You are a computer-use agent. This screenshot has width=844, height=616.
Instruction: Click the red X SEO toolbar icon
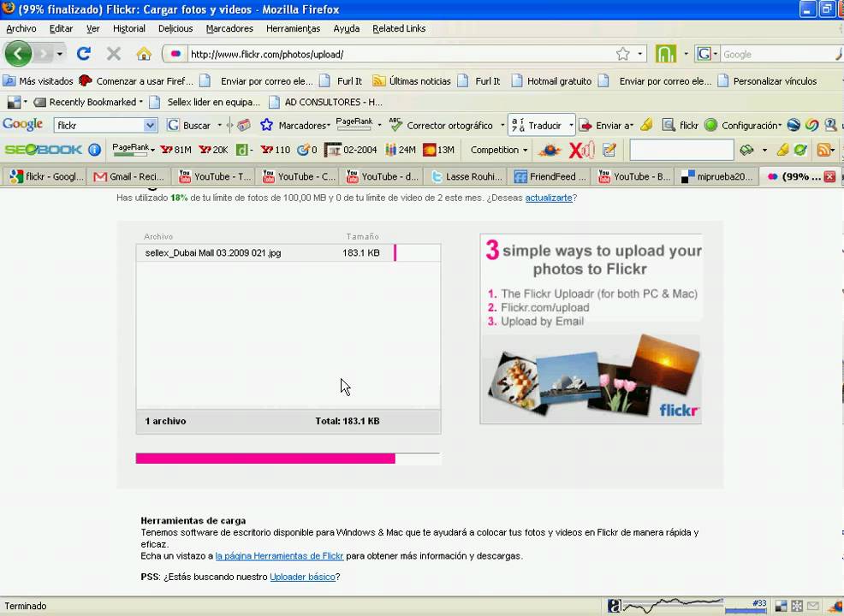coord(581,150)
